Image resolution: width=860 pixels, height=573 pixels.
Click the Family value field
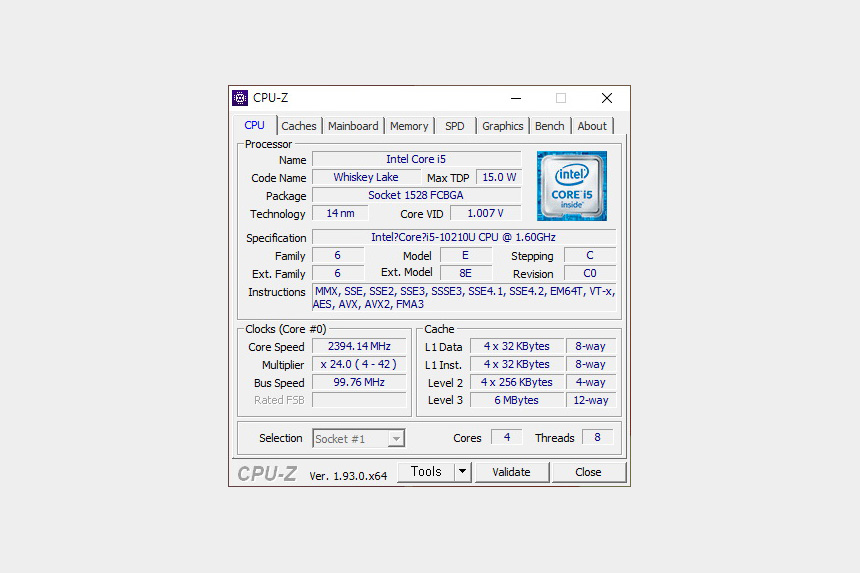pos(338,255)
